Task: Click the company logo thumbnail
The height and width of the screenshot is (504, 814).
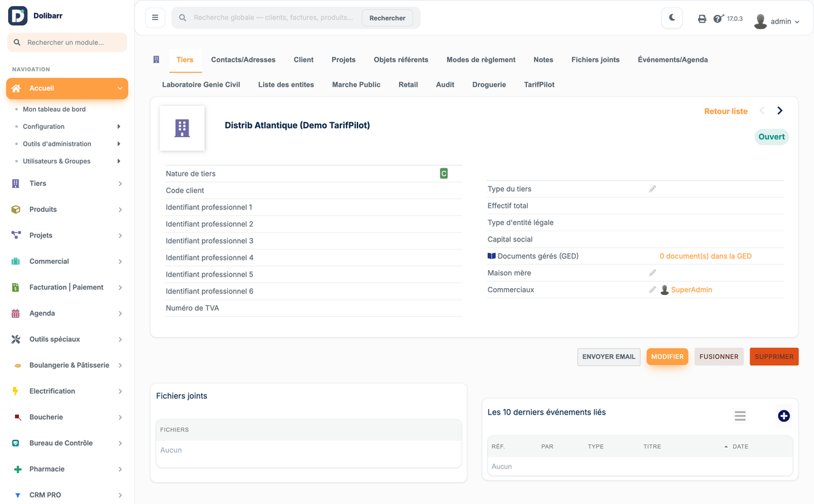Action: 182,128
